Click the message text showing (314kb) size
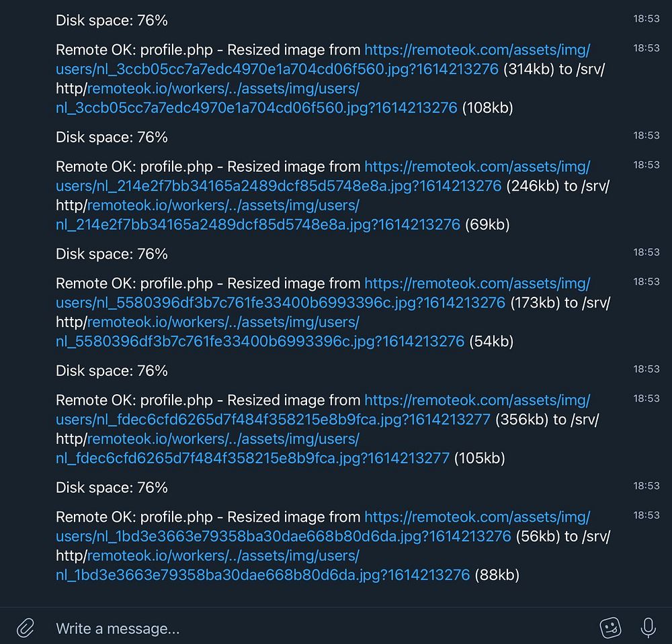 pos(530,69)
